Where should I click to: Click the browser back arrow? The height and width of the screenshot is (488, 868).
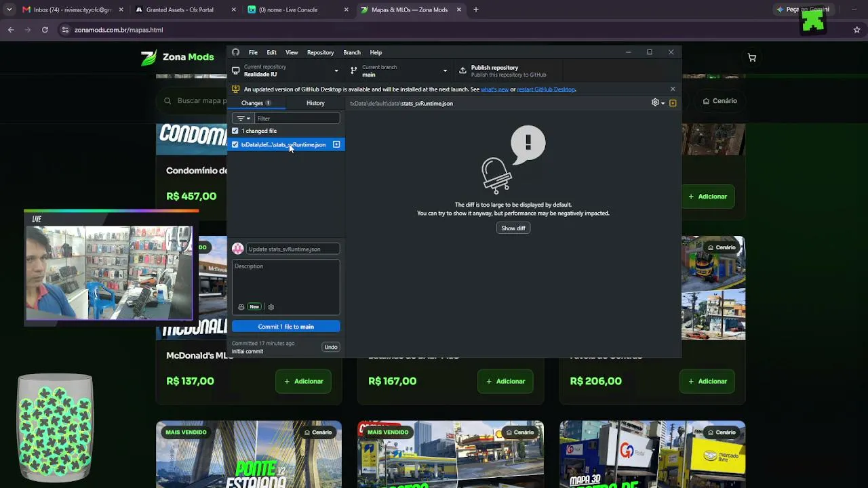[11, 30]
